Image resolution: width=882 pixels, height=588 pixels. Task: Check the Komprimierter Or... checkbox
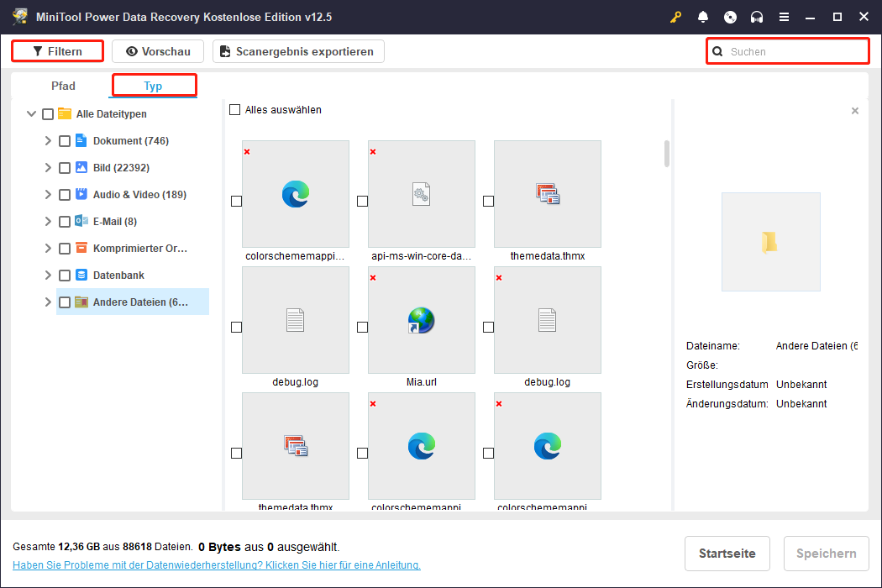point(65,249)
